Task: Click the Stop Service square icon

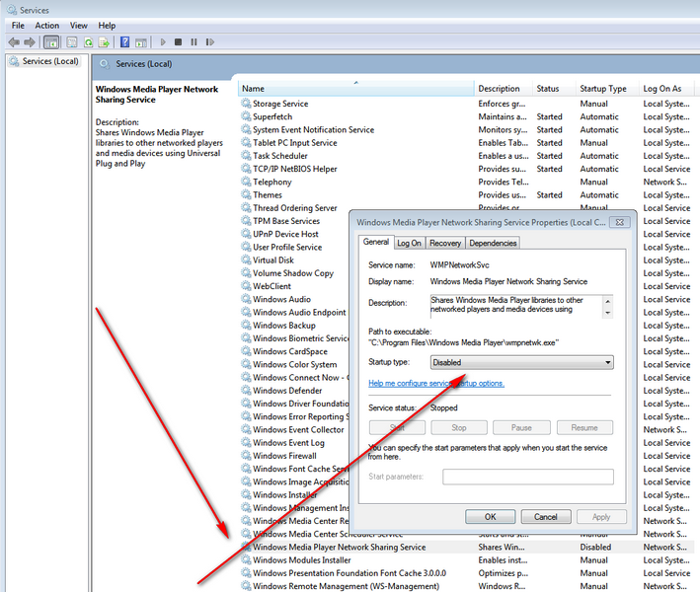Action: [178, 42]
